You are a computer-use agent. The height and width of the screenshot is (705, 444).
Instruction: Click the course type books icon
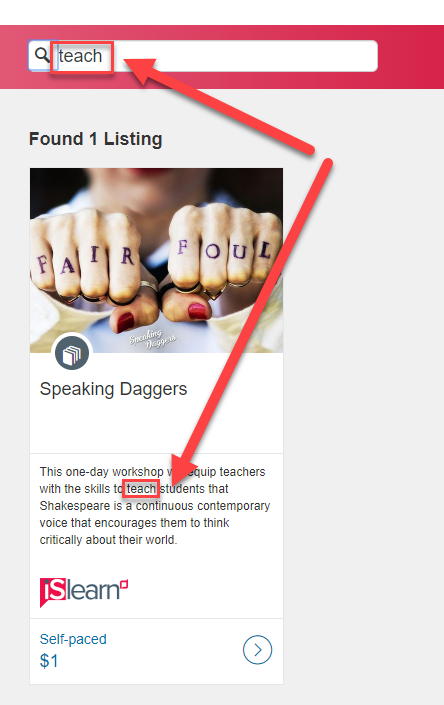tap(72, 354)
